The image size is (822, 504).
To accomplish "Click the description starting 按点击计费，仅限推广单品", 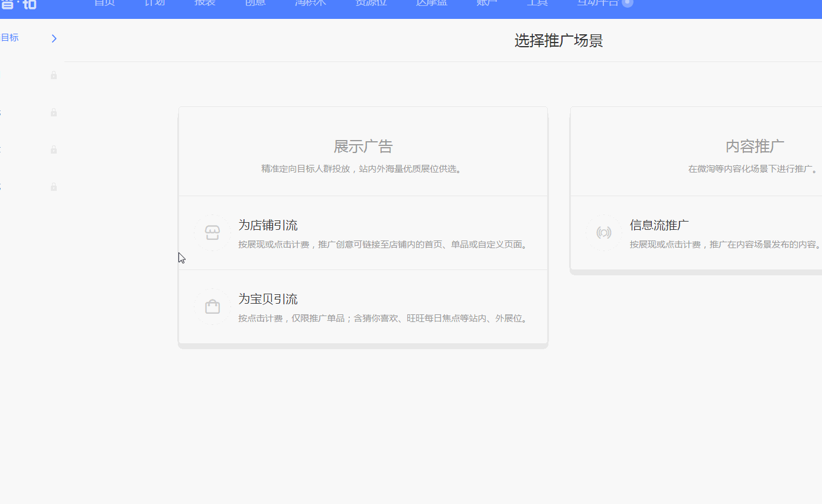I will tap(384, 318).
